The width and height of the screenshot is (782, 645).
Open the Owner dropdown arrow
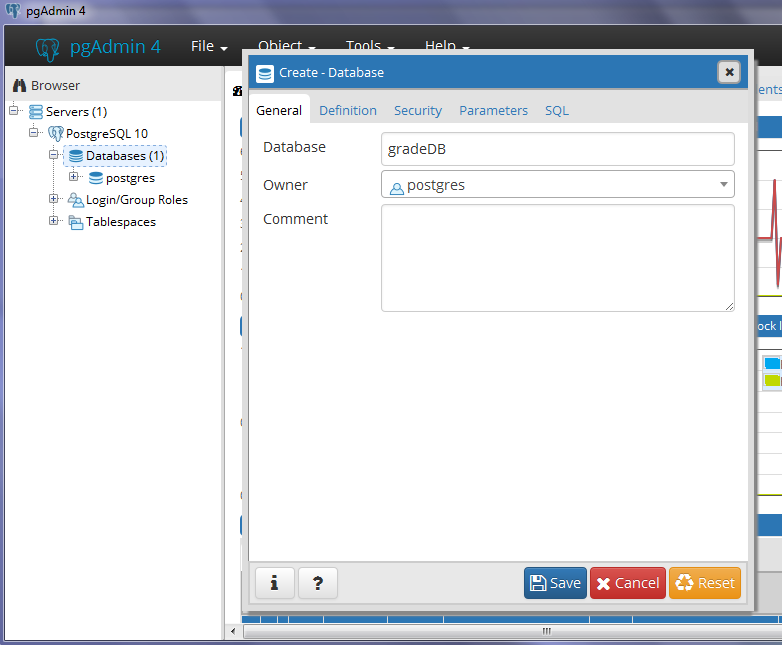724,185
